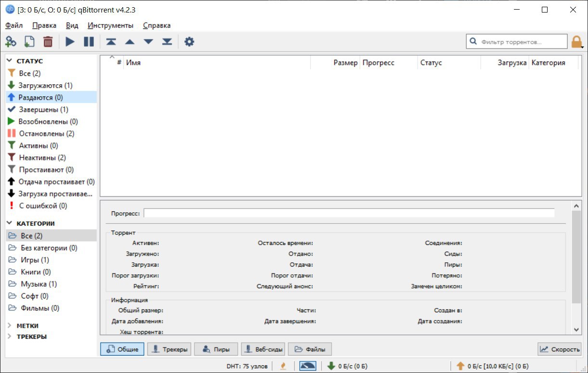Open the Справка menu
588x373 pixels.
[157, 26]
